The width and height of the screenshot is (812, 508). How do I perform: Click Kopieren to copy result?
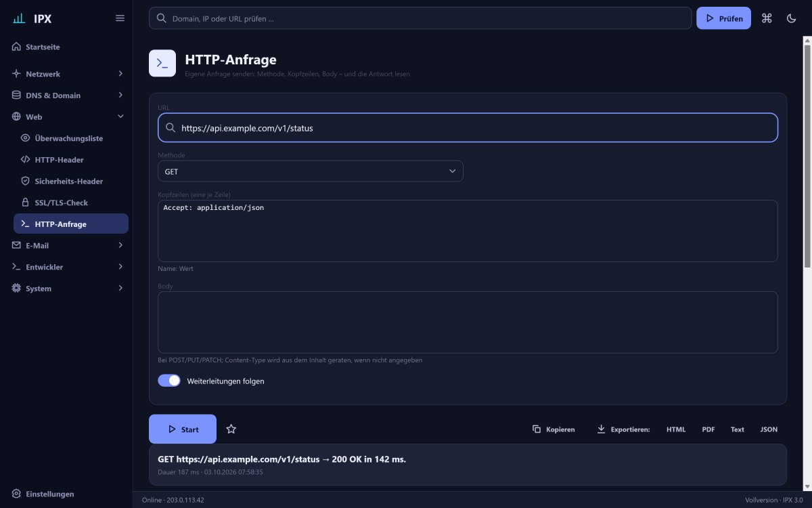554,429
